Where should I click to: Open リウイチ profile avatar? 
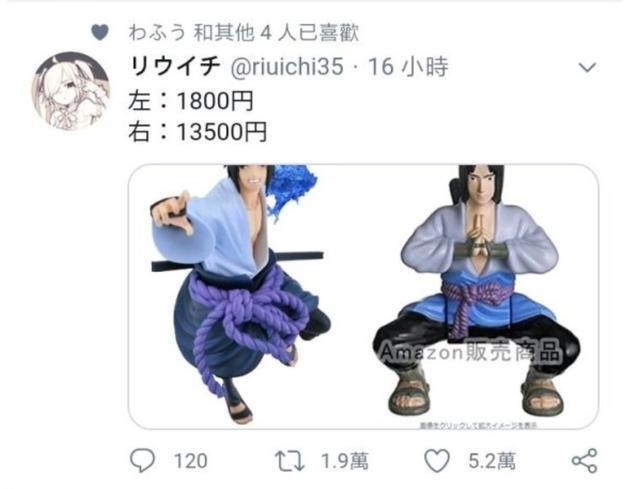coord(71,91)
